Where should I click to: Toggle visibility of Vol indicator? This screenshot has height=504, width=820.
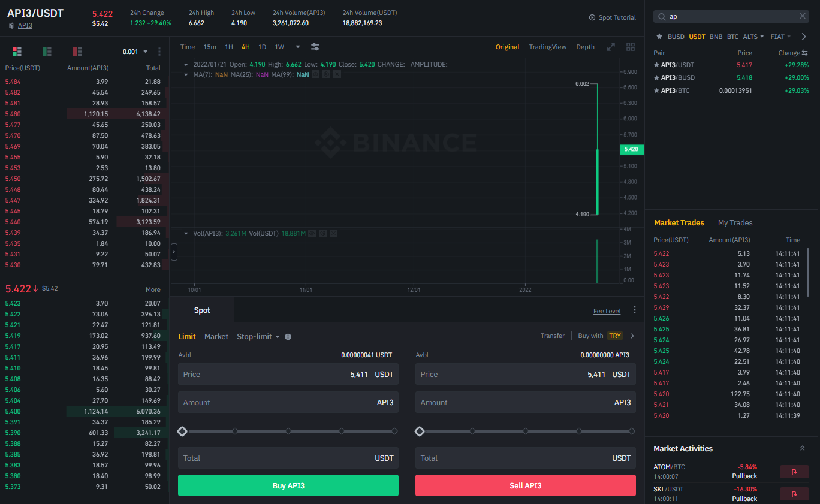point(312,233)
